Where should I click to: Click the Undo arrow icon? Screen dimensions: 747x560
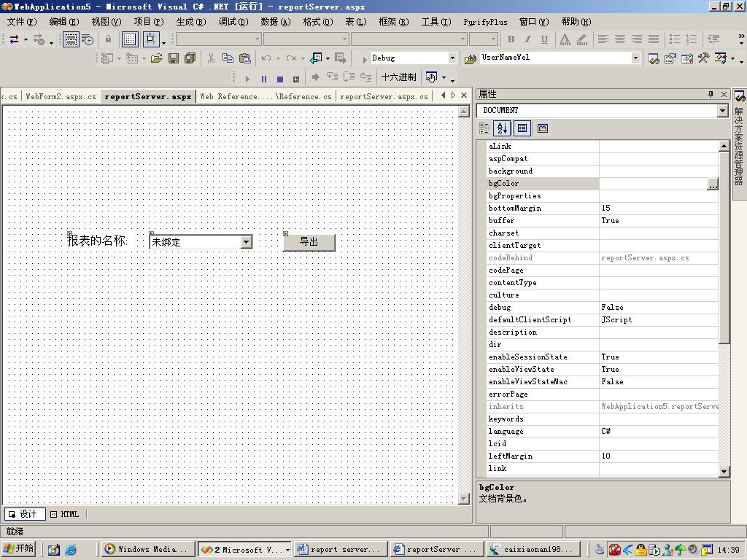tap(266, 58)
